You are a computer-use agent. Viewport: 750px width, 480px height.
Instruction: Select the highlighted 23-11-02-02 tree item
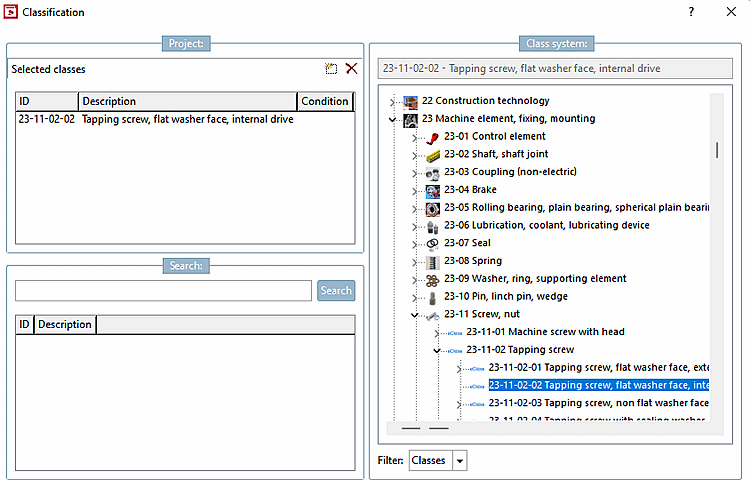(x=599, y=385)
